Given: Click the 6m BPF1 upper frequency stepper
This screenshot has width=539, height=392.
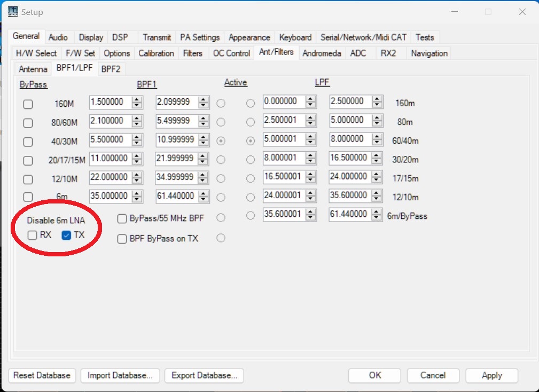Looking at the screenshot, I should click(204, 196).
